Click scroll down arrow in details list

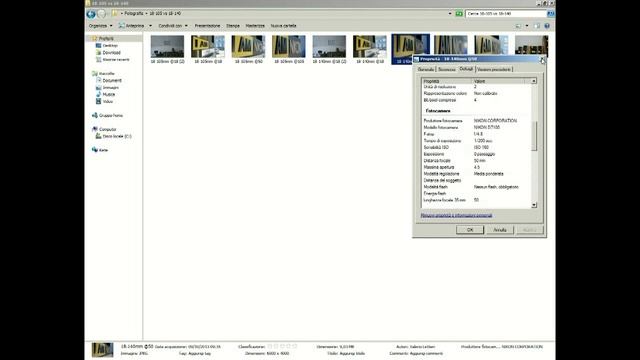[533, 205]
